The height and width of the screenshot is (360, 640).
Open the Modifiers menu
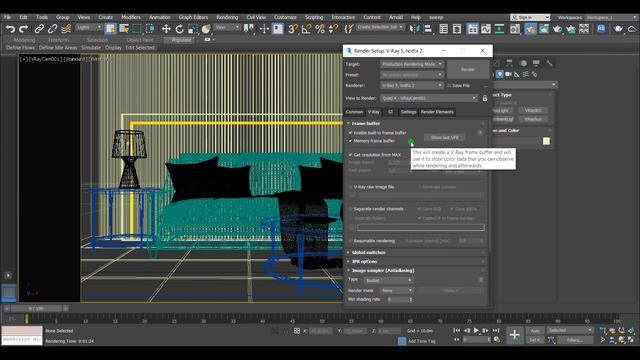(x=131, y=17)
